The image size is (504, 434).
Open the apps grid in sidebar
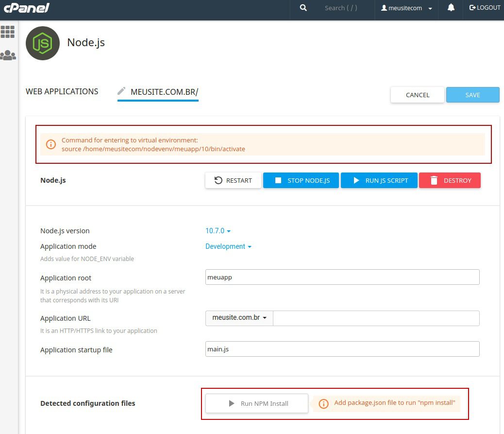pyautogui.click(x=8, y=32)
